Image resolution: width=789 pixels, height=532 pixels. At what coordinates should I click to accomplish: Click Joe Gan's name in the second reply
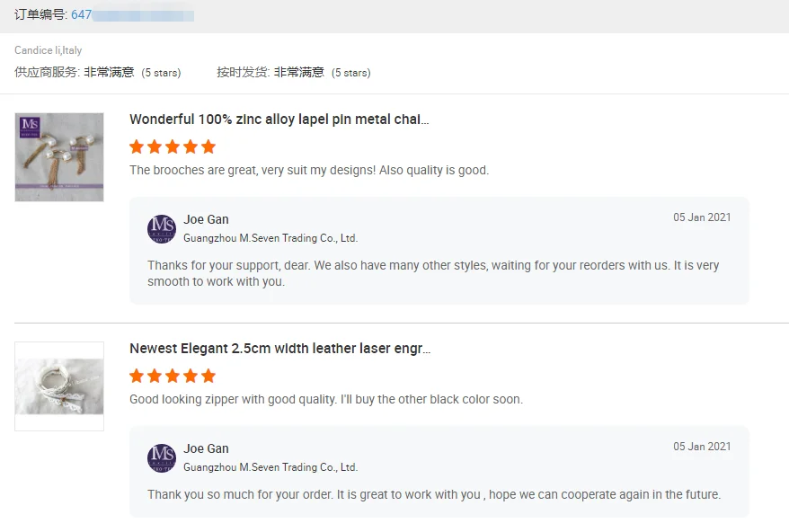coord(206,448)
